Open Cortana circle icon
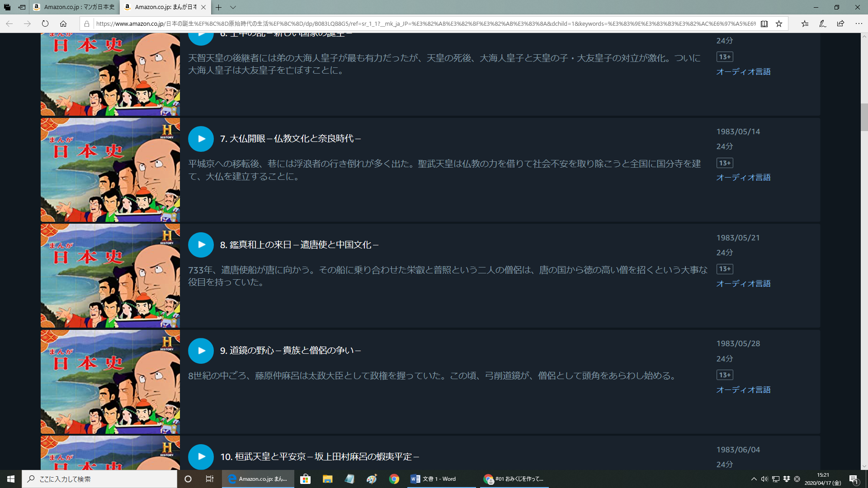The height and width of the screenshot is (488, 868). pyautogui.click(x=188, y=479)
